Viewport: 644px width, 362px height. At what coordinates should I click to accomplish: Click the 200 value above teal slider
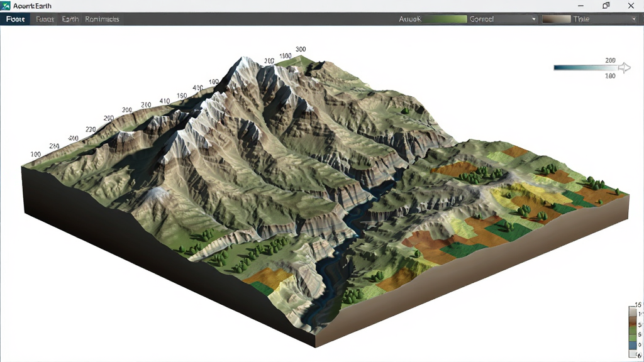click(610, 60)
